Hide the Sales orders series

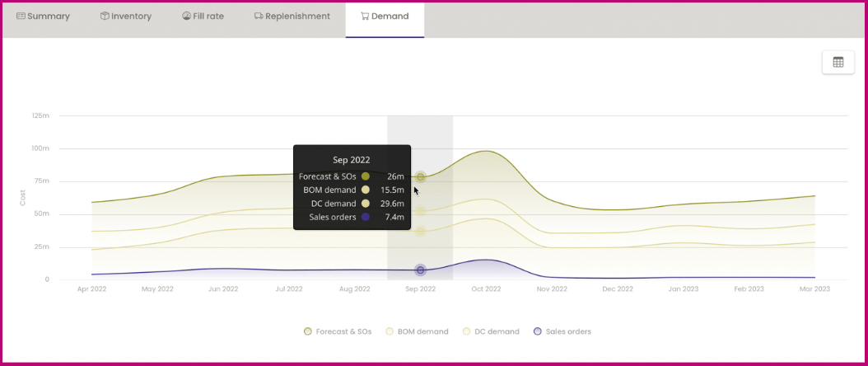[x=562, y=331]
